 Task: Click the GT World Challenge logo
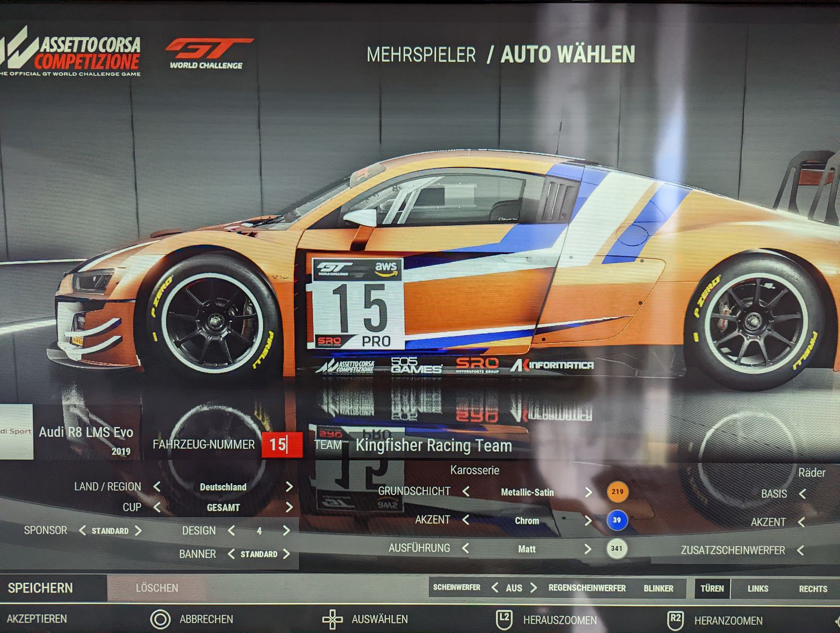click(208, 53)
